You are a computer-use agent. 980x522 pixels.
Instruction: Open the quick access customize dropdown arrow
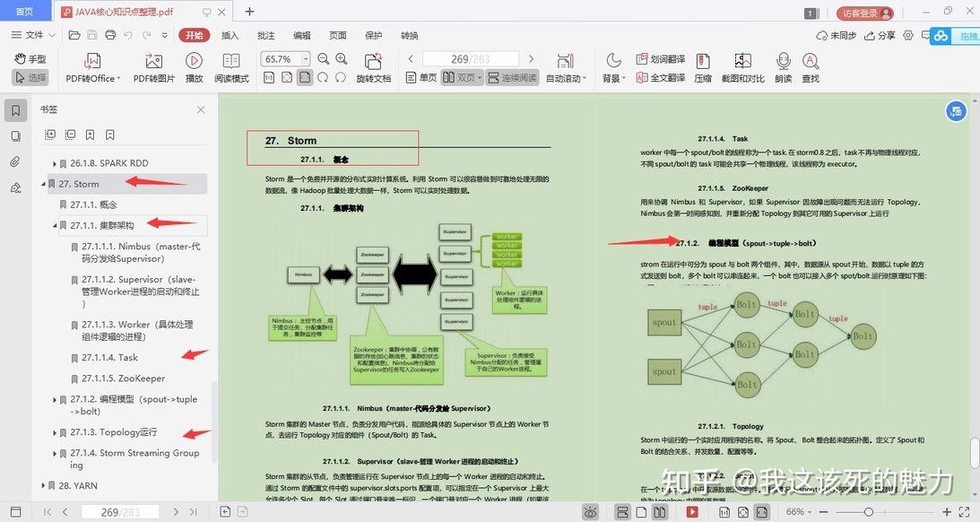point(164,35)
